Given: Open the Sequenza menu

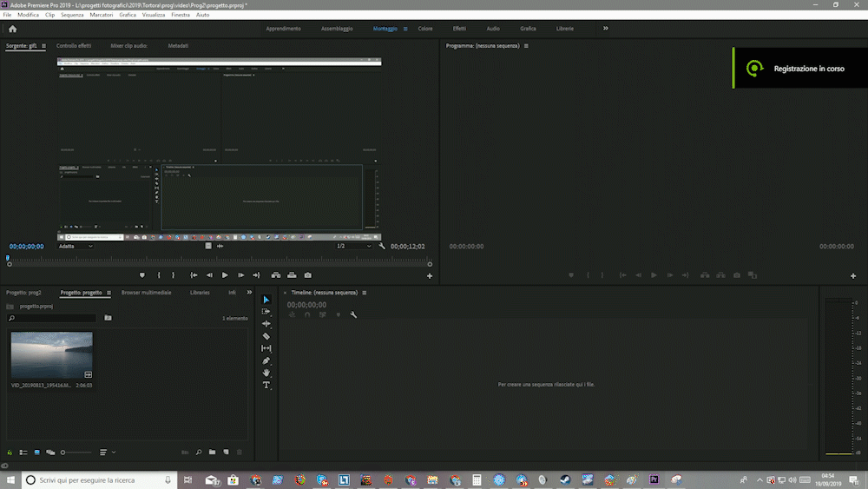Looking at the screenshot, I should 72,15.
